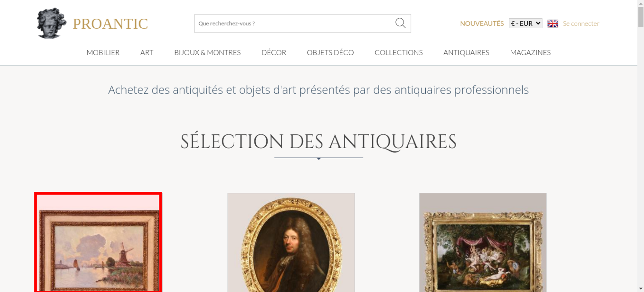
Task: Open the BIJOUX & MONTRES menu
Action: [x=207, y=52]
